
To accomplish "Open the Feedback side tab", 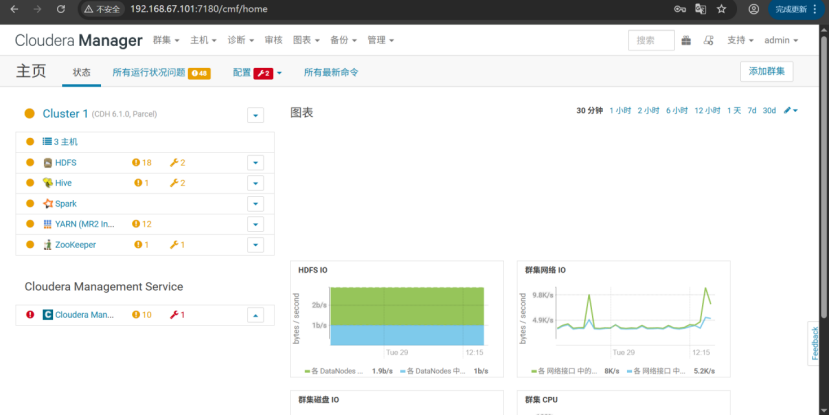I will (x=815, y=343).
